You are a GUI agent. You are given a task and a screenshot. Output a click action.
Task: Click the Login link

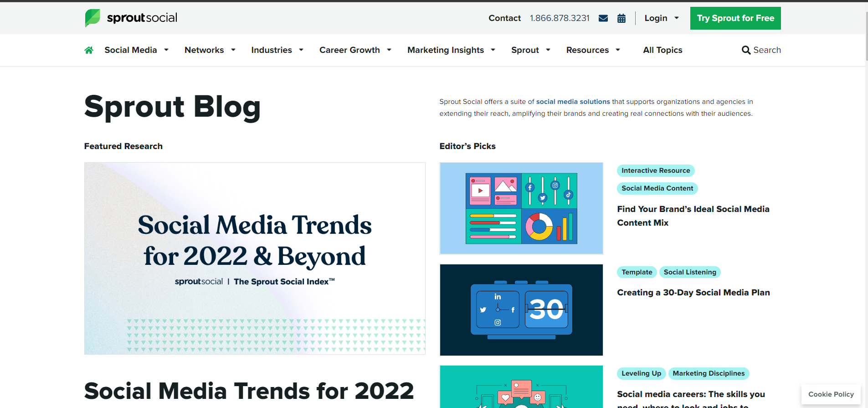click(x=656, y=18)
